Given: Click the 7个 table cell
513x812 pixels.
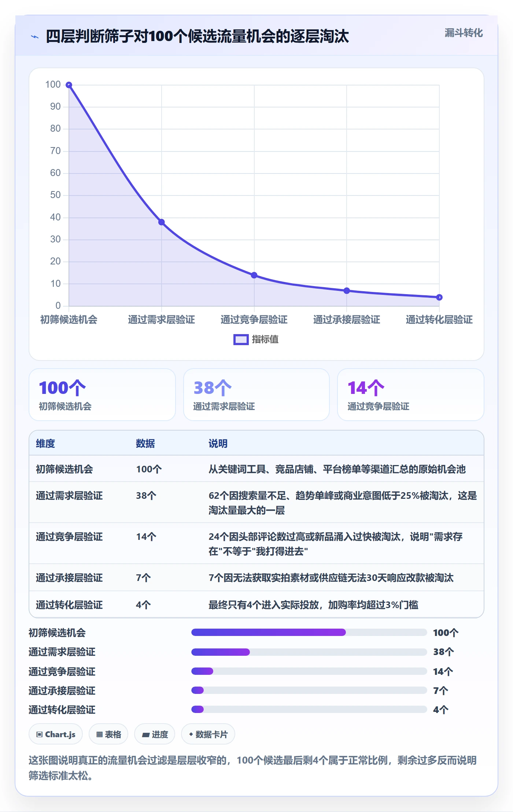Looking at the screenshot, I should [143, 578].
